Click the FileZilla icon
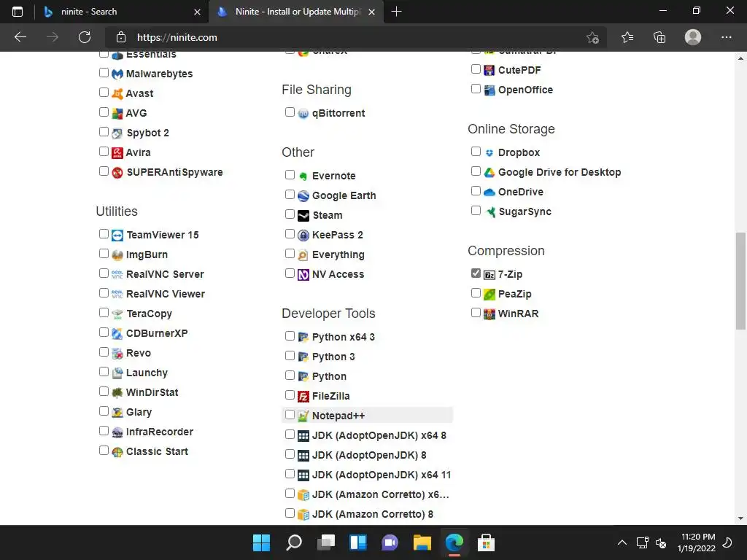The width and height of the screenshot is (747, 560). click(303, 396)
